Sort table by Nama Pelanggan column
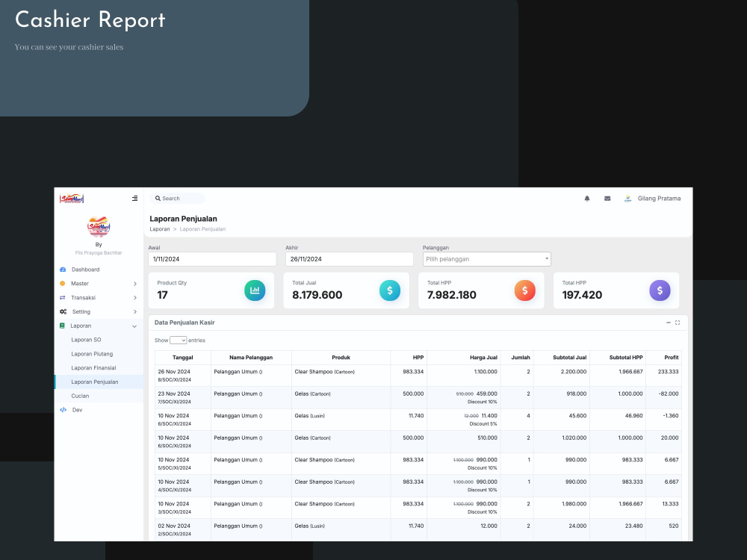 tap(251, 358)
